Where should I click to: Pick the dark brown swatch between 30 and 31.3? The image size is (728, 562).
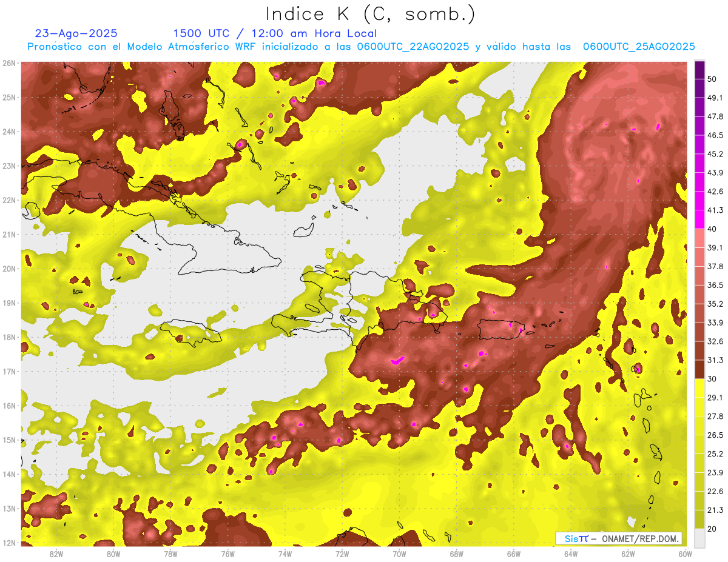700,369
